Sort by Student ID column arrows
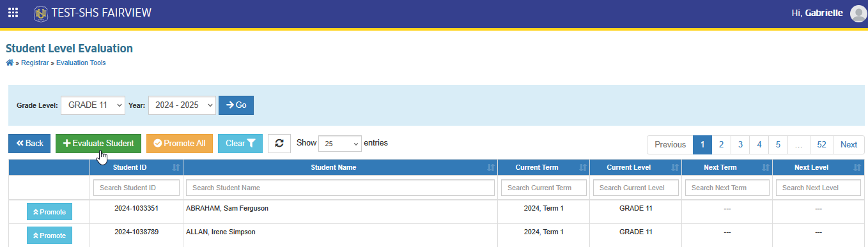This screenshot has height=247, width=868. click(176, 168)
